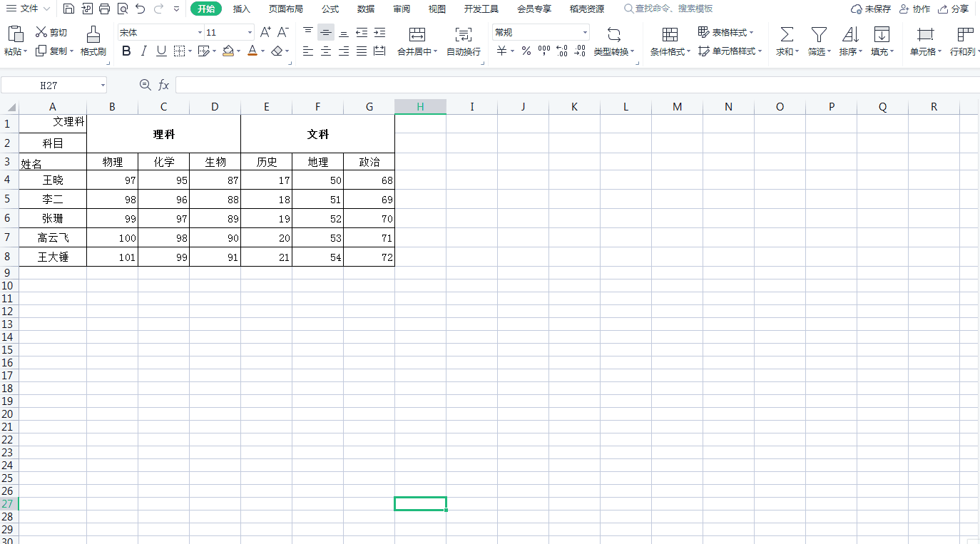Increase decimal places
Viewport: 980px width, 544px height.
pyautogui.click(x=562, y=51)
